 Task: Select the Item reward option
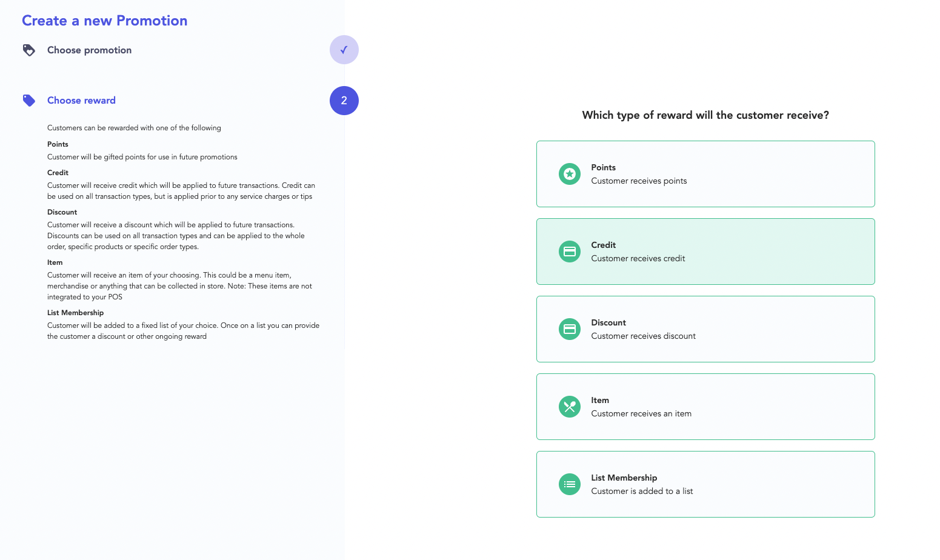[705, 407]
